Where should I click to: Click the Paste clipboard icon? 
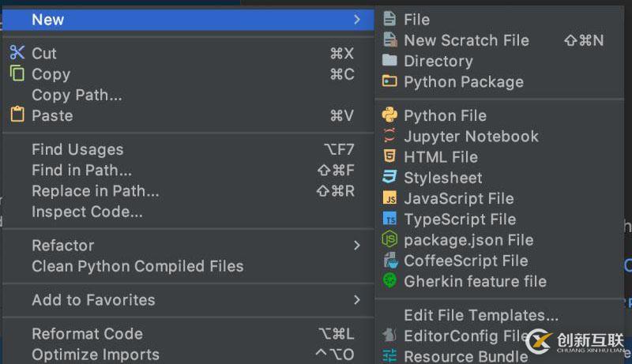[x=17, y=115]
